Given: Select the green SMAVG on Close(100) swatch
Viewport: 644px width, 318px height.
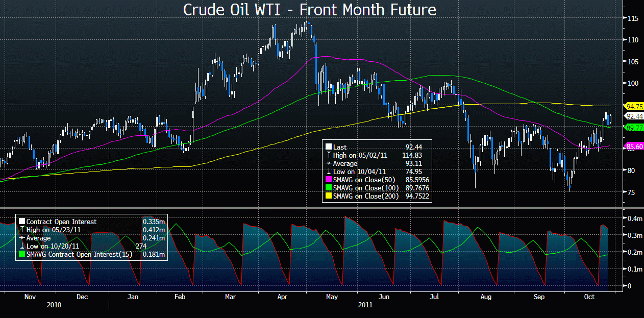Looking at the screenshot, I should coord(328,188).
